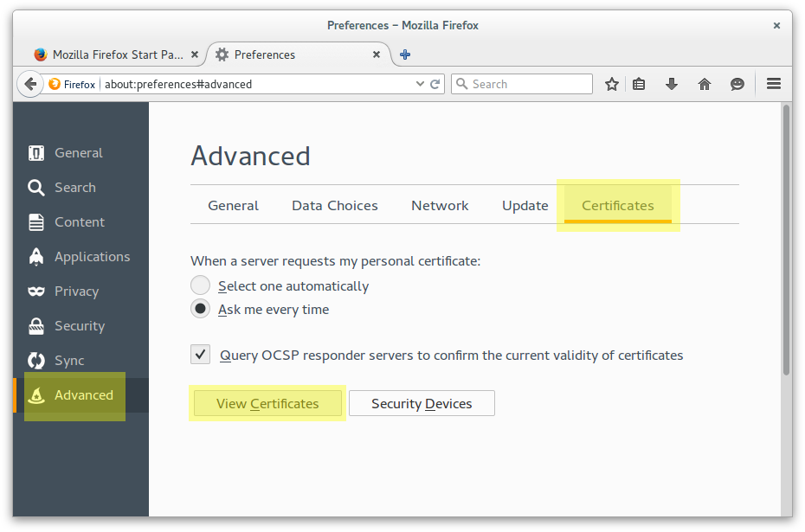Image resolution: width=805 pixels, height=532 pixels.
Task: Open Security preferences in sidebar
Action: point(81,326)
